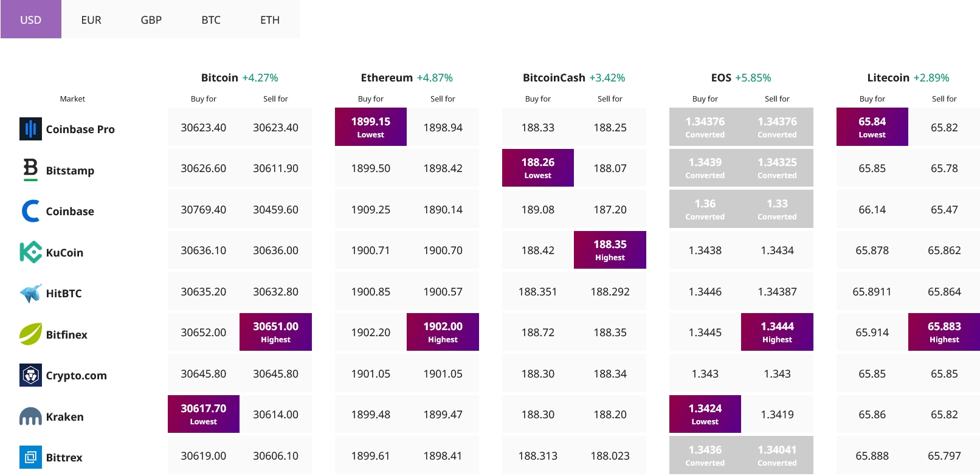Click HitBTC EOS sell price 1.34387
The height and width of the screenshot is (476, 980).
(x=777, y=292)
